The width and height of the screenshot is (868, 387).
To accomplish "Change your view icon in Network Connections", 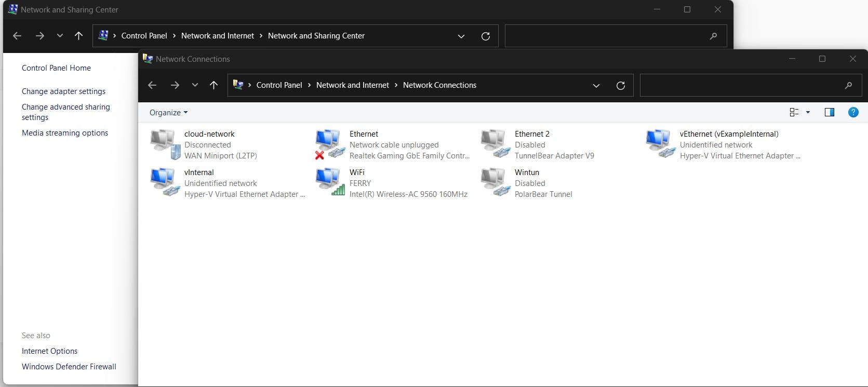I will click(x=794, y=112).
